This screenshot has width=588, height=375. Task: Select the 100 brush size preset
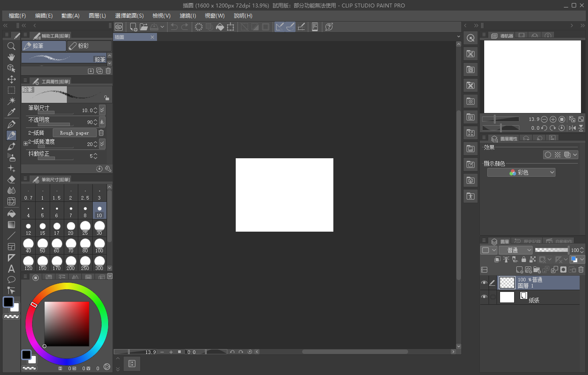[99, 245]
